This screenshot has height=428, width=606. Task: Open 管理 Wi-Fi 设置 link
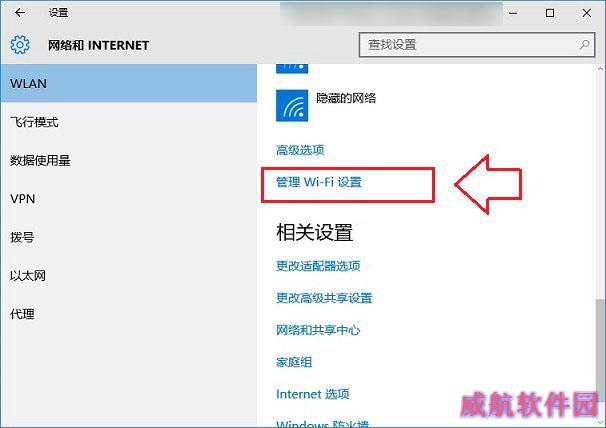pyautogui.click(x=319, y=182)
